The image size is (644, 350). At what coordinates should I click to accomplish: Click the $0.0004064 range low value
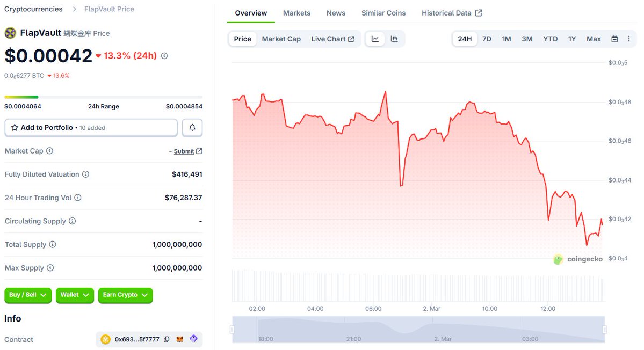pos(23,106)
